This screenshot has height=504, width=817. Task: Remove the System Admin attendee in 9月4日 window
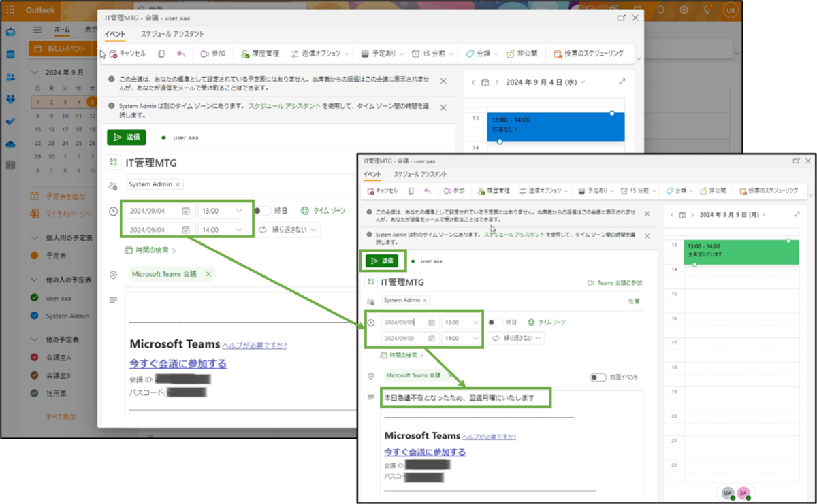pos(178,184)
